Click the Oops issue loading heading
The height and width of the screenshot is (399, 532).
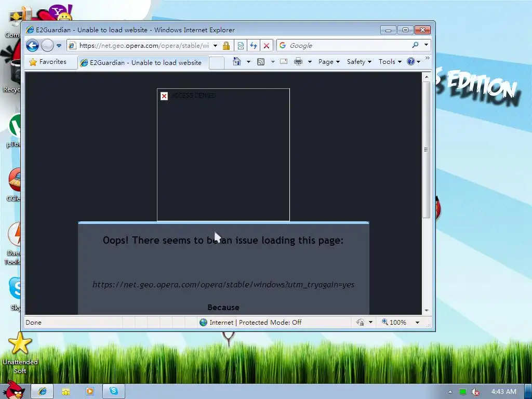pyautogui.click(x=223, y=240)
